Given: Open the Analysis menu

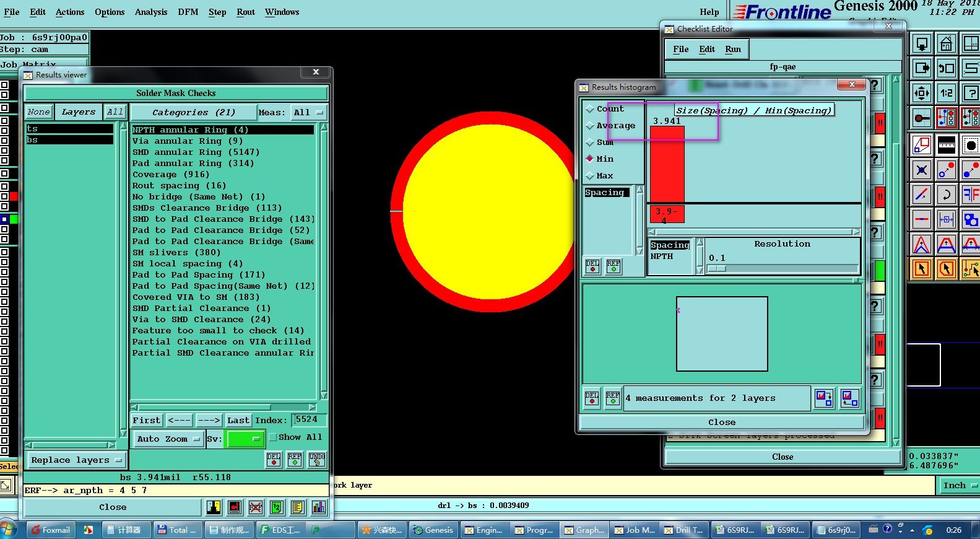Looking at the screenshot, I should click(x=151, y=12).
